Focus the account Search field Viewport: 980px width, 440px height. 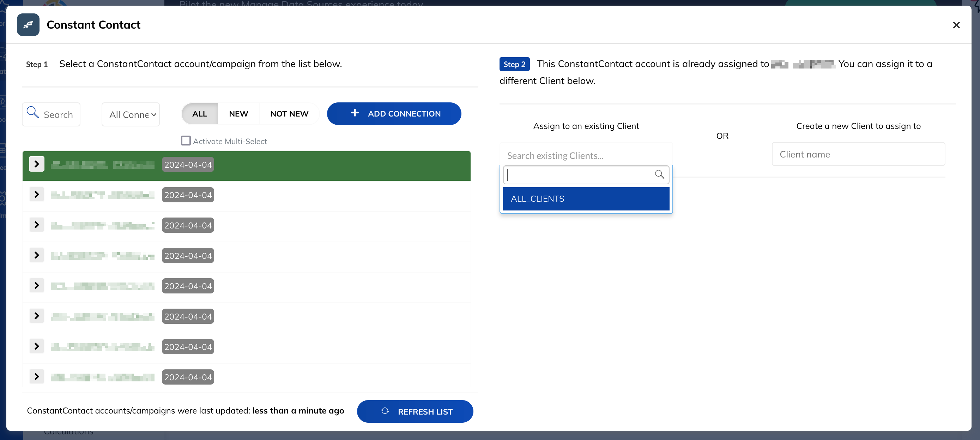tap(51, 114)
